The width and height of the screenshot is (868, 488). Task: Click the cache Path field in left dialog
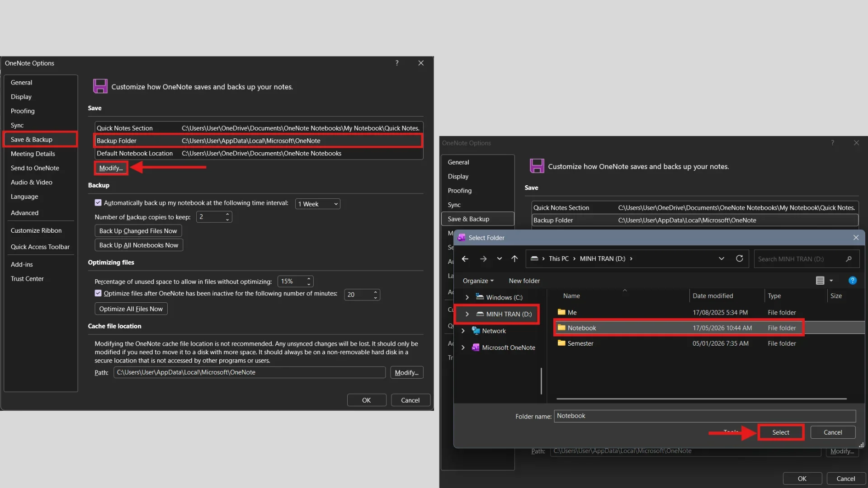[x=250, y=372]
